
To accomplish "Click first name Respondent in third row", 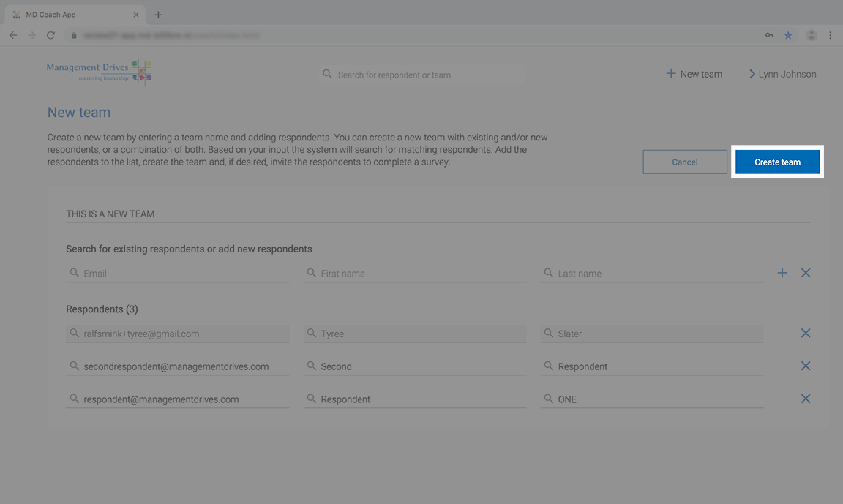I will point(415,399).
